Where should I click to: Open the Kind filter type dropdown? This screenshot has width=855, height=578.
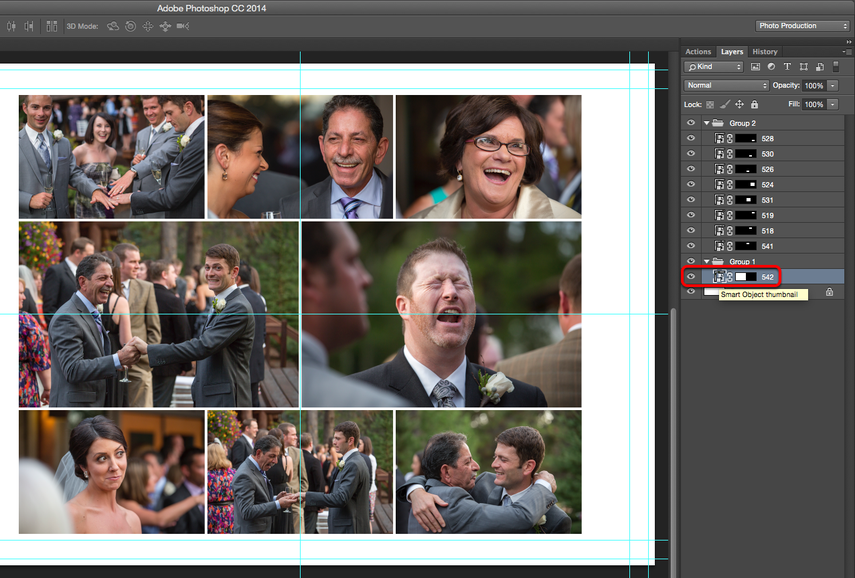pos(714,67)
